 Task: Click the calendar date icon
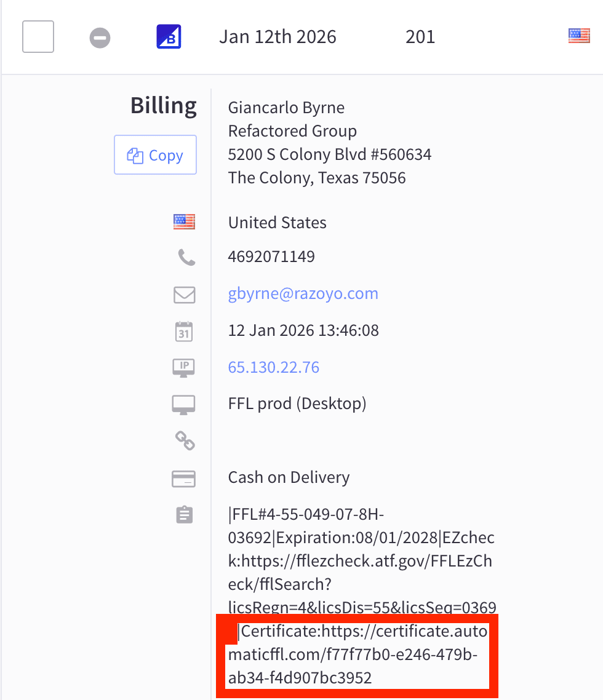pyautogui.click(x=185, y=331)
